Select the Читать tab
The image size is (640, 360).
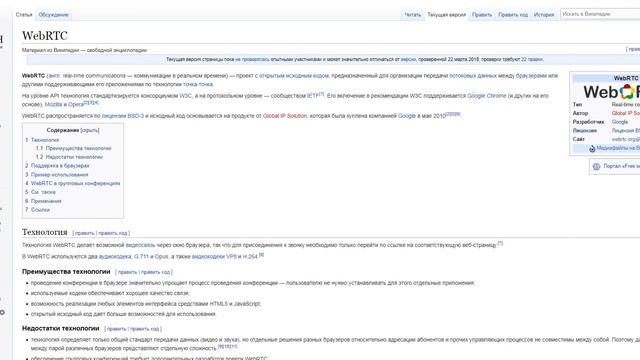pos(412,15)
